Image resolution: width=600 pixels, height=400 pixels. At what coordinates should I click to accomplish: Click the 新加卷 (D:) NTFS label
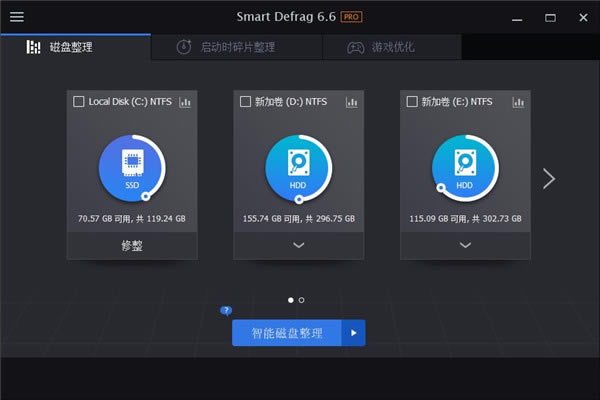(291, 101)
